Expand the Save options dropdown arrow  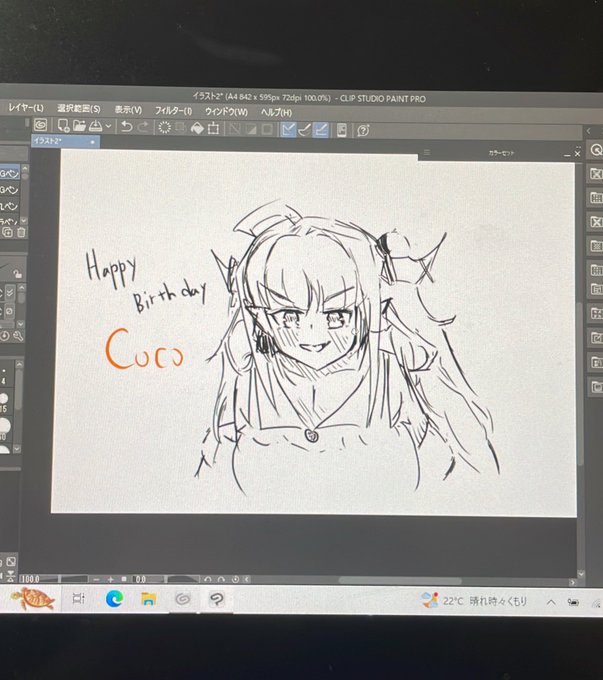108,126
